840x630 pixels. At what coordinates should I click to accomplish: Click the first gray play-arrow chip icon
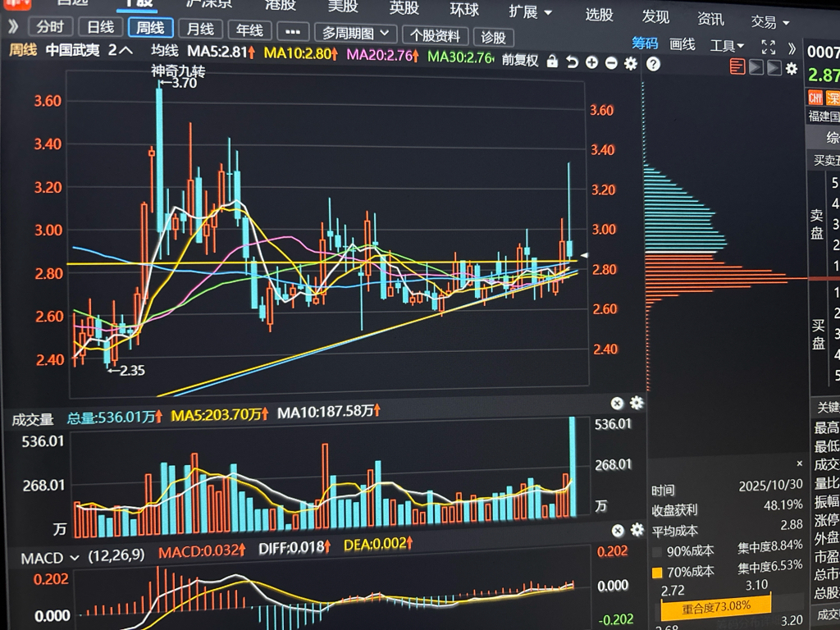[x=756, y=67]
